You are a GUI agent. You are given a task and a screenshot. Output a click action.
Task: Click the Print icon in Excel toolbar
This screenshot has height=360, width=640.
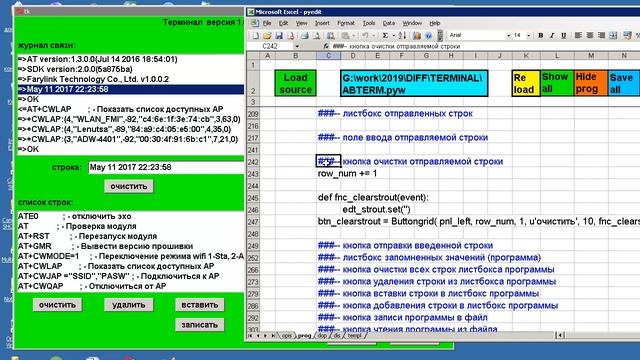[304, 36]
